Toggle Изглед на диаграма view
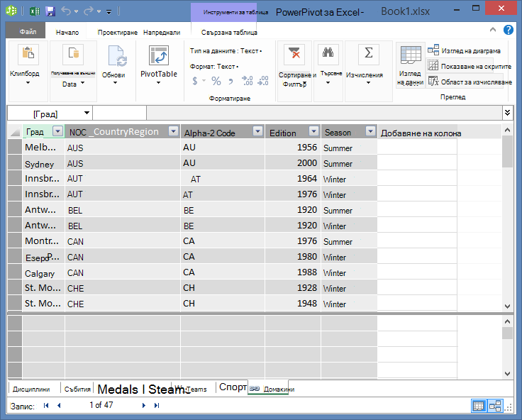Image resolution: width=522 pixels, height=420 pixels. [464, 50]
